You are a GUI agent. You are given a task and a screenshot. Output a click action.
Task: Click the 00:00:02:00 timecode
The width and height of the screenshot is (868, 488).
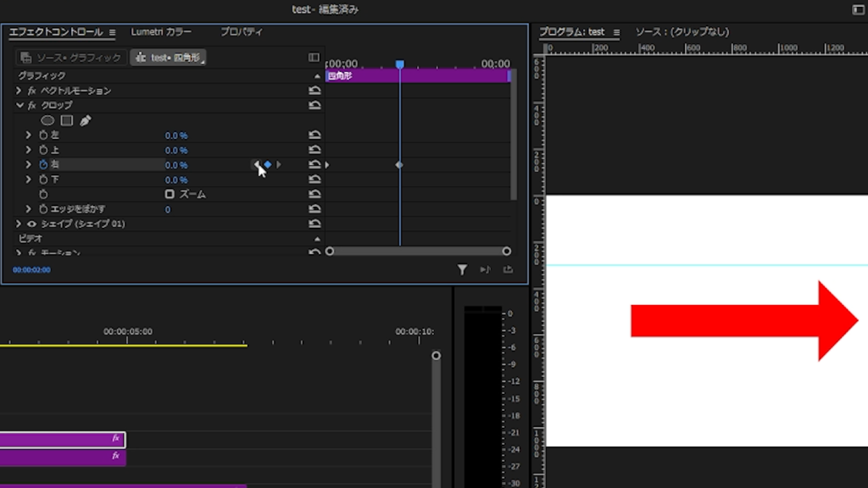(31, 270)
